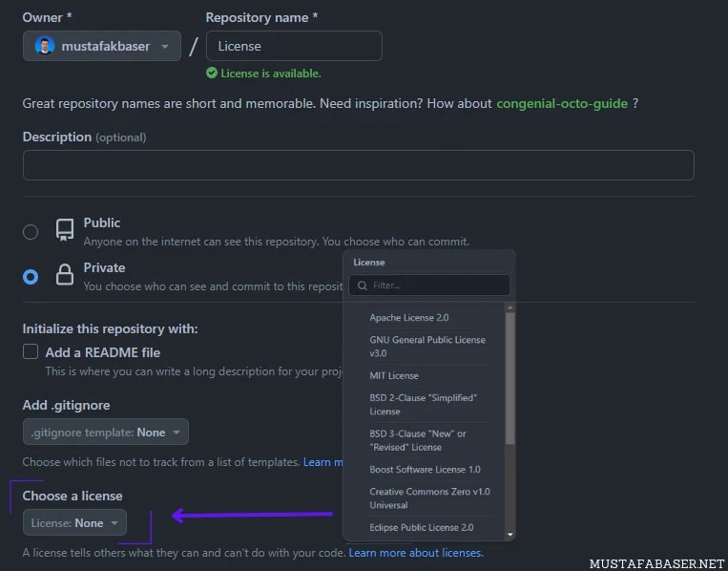
Task: Select the Public radio button
Action: pyautogui.click(x=31, y=231)
